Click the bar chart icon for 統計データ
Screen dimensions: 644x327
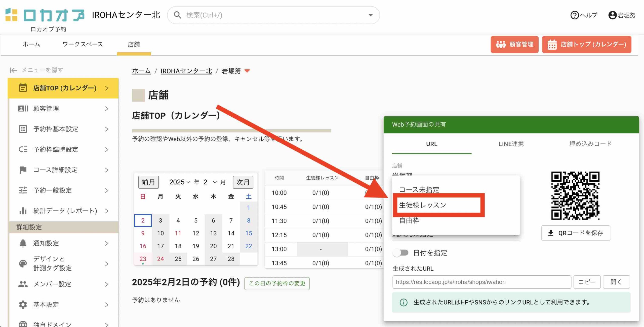(23, 211)
